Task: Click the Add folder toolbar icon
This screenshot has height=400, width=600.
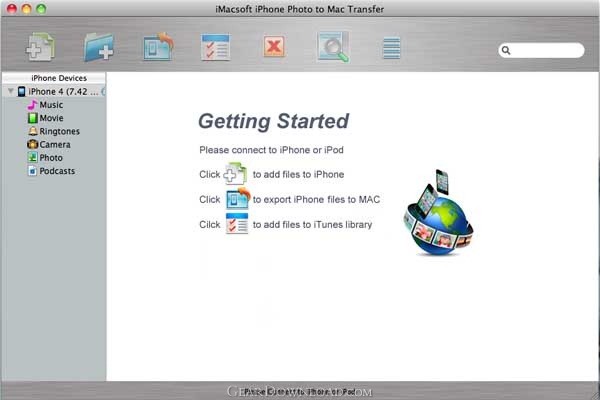Action: (x=99, y=47)
